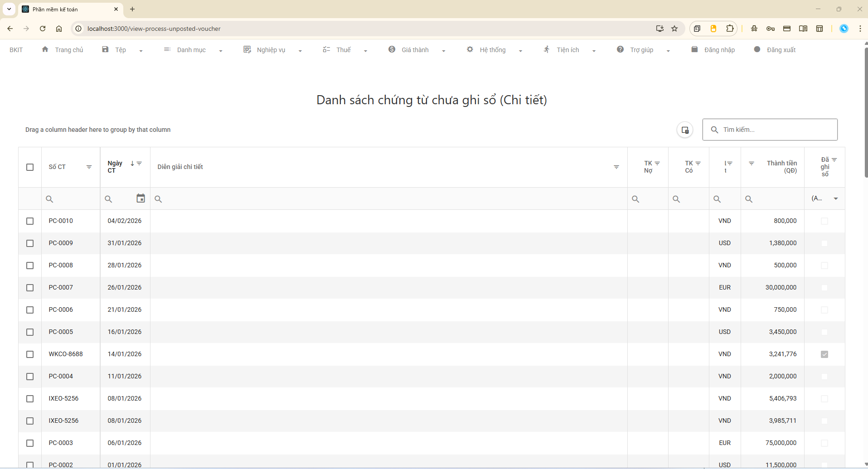Open filter icon on TK Nợ column header
The height and width of the screenshot is (469, 868).
coord(657,164)
